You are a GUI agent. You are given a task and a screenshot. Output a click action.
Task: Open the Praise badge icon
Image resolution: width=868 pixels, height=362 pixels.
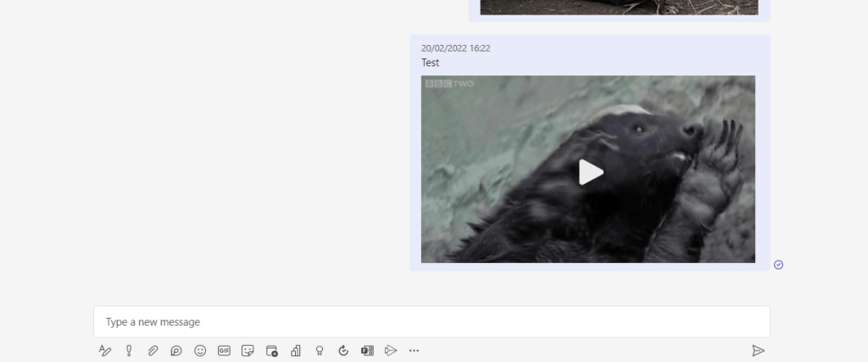(x=320, y=350)
